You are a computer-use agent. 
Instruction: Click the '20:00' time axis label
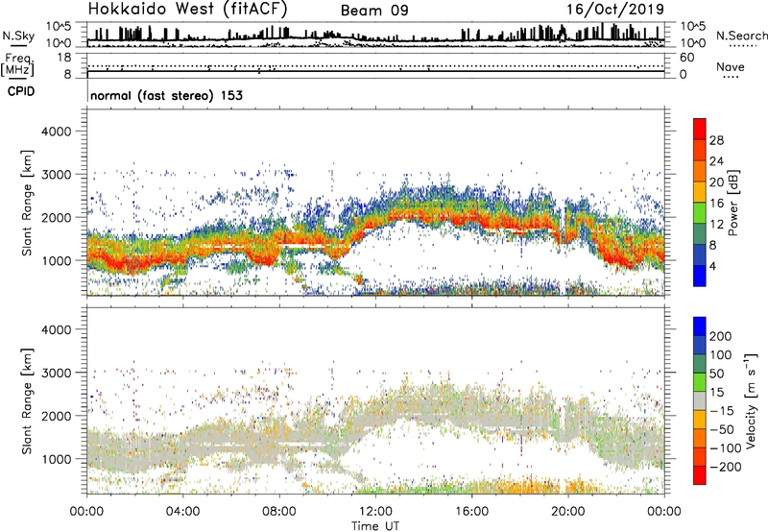pyautogui.click(x=567, y=512)
